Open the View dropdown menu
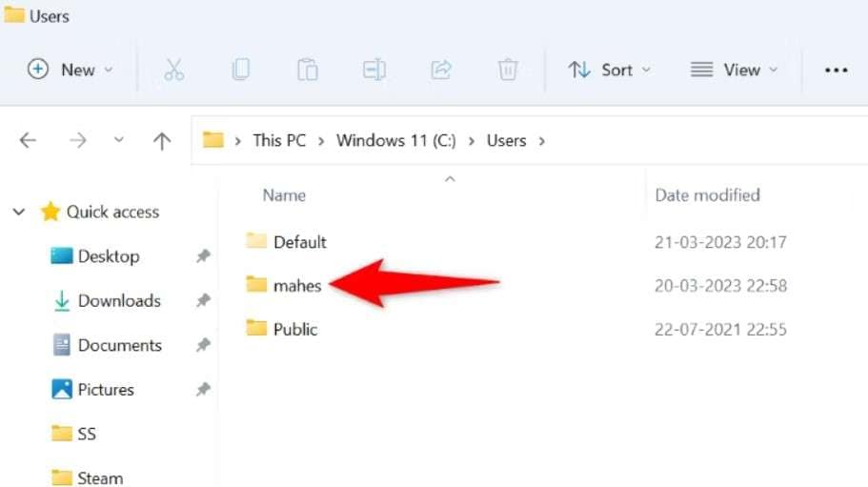The image size is (868, 487). tap(734, 71)
